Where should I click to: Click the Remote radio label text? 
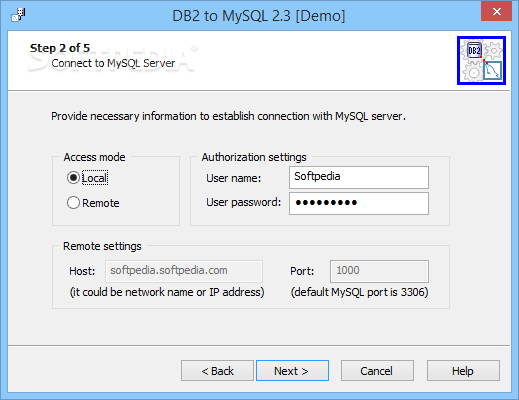(x=101, y=203)
